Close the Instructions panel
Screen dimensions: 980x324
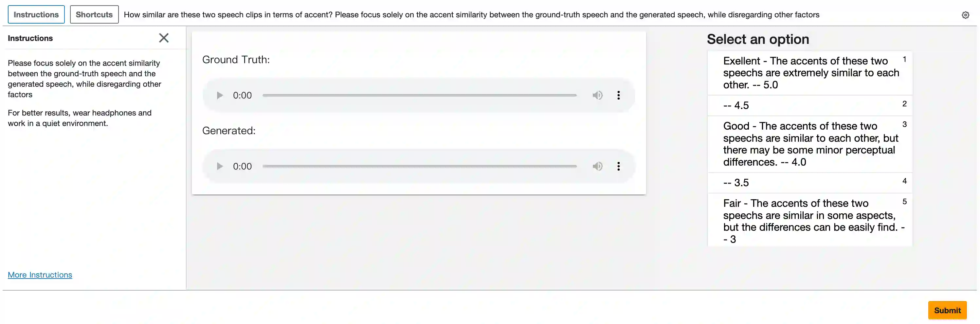164,38
